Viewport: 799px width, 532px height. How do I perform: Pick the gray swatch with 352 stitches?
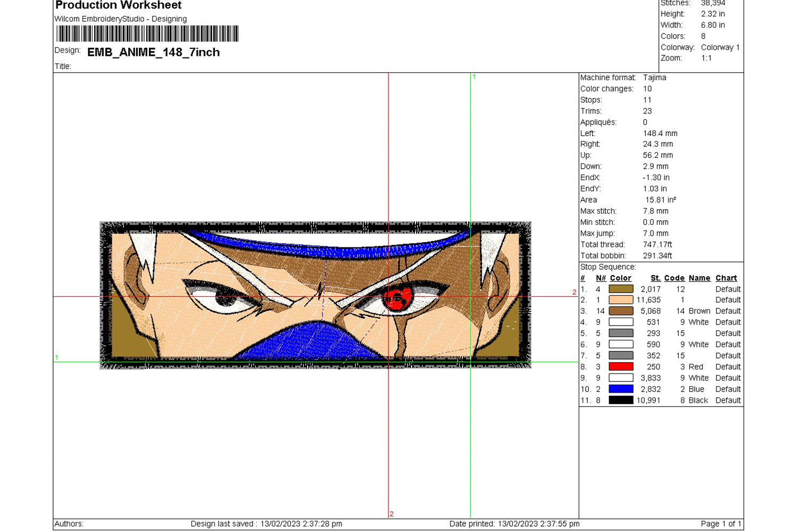click(x=621, y=356)
